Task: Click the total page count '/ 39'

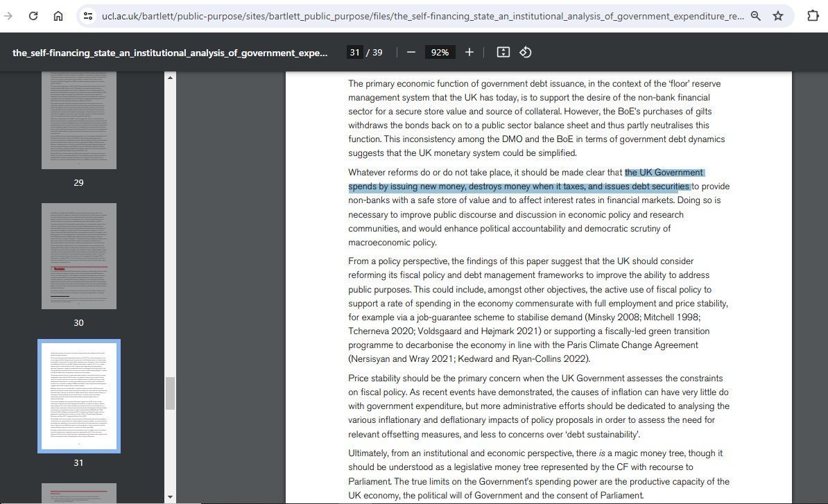Action: point(374,52)
